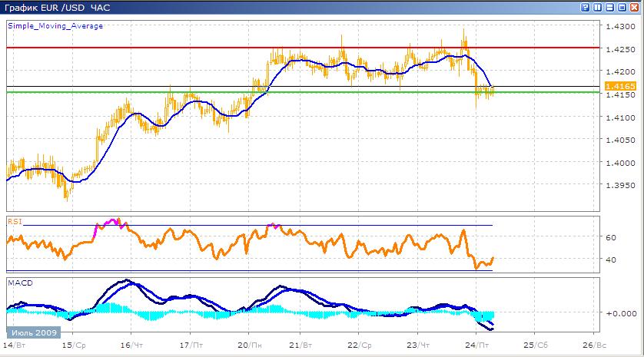Select the Simple_Moving_Average indicator label
Screen dimensions: 644x357
point(55,25)
